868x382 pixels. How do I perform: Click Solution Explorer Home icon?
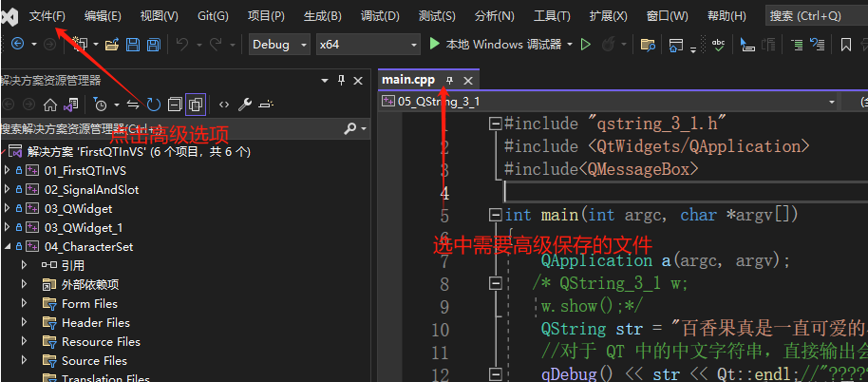point(50,105)
